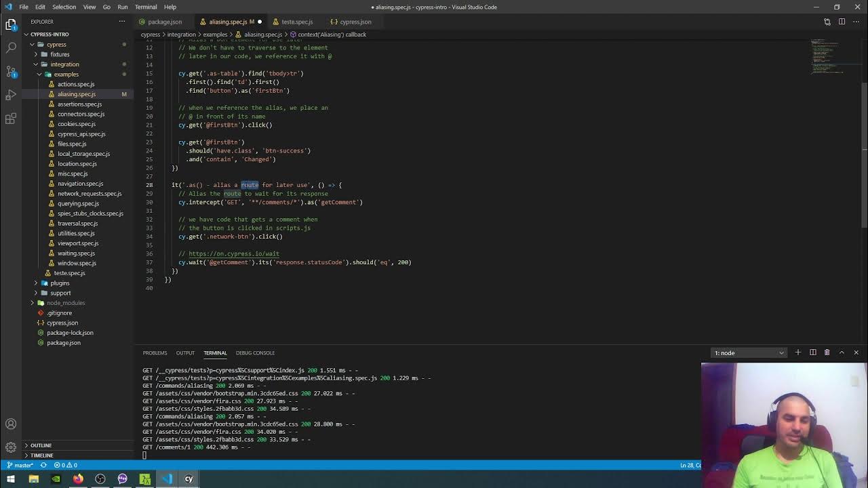This screenshot has width=868, height=488.
Task: Follow the on.cypress.io/wait link in code
Action: point(234,253)
